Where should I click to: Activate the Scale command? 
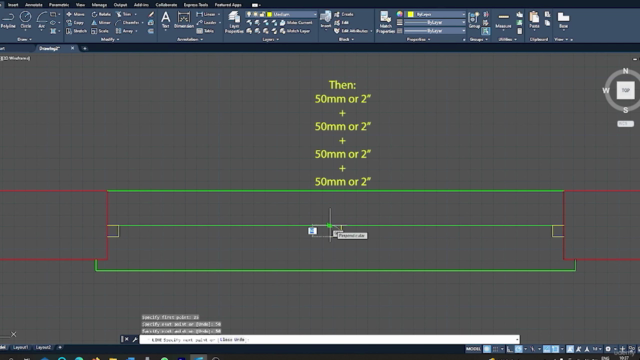click(x=100, y=31)
